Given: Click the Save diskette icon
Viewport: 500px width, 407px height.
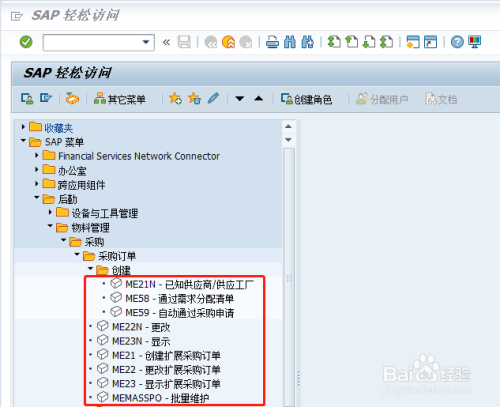Looking at the screenshot, I should [184, 42].
